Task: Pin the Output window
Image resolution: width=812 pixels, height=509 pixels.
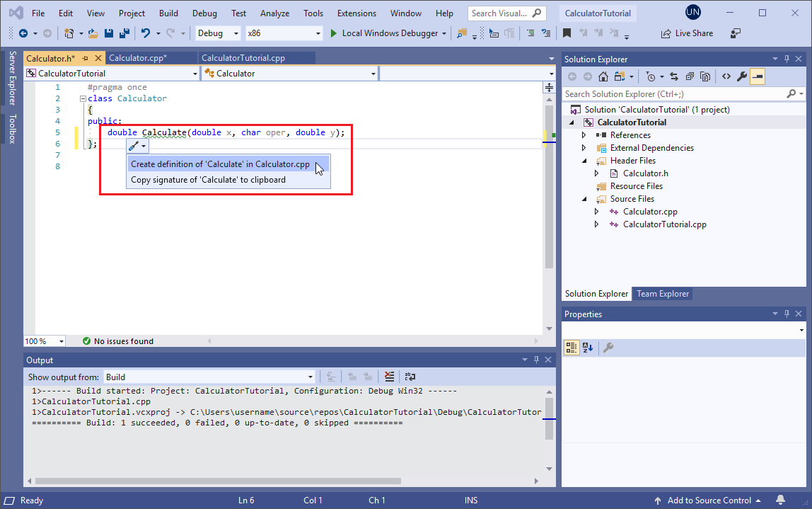Action: pyautogui.click(x=536, y=360)
